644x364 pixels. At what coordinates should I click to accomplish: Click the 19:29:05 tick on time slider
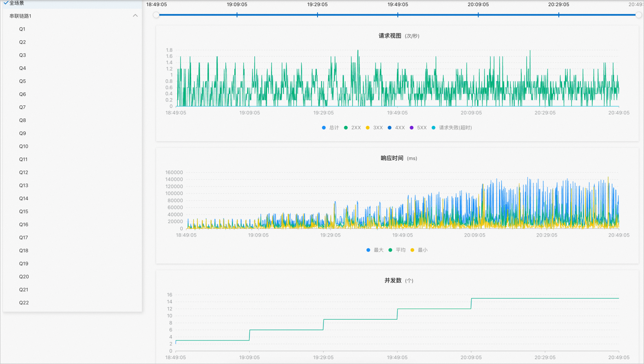click(318, 15)
